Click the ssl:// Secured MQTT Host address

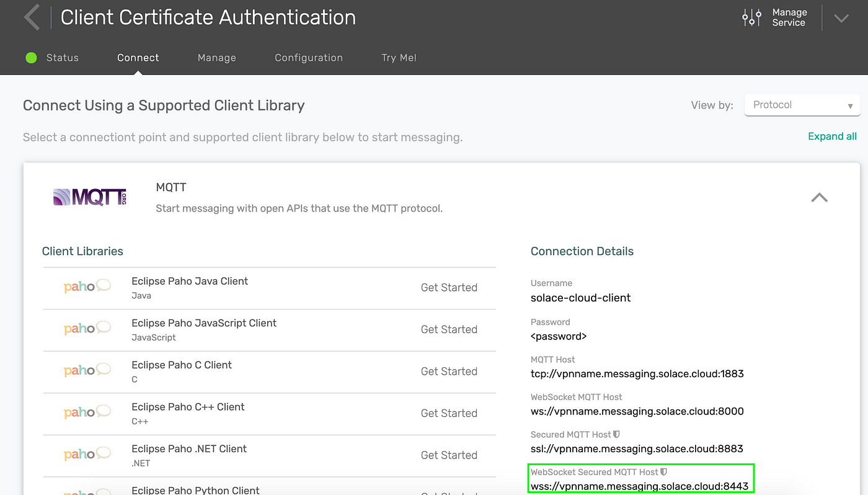pos(637,448)
